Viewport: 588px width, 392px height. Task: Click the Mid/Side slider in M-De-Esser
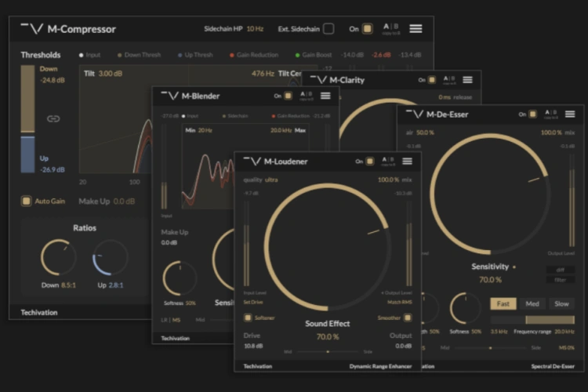491,348
